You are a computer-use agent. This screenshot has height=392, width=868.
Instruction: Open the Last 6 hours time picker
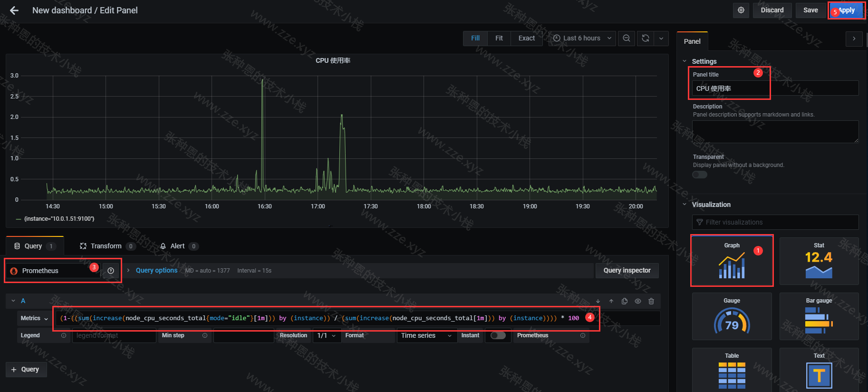(x=582, y=39)
